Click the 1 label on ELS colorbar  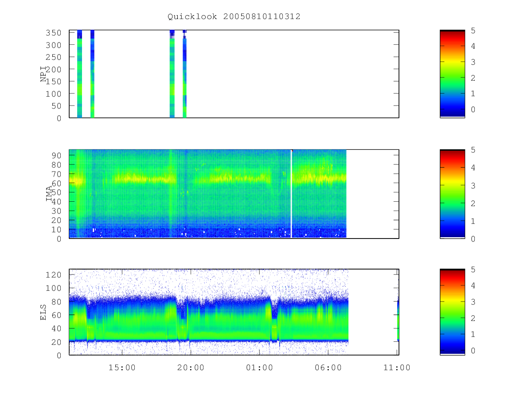point(473,334)
